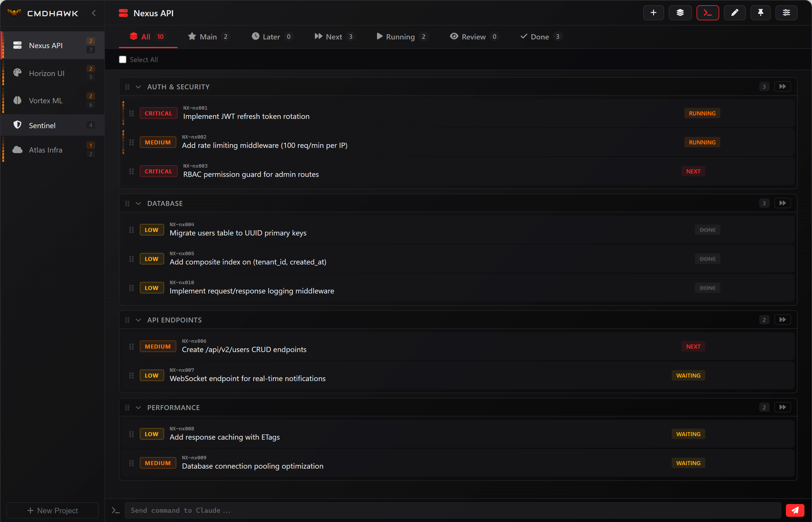
Task: Click the plus icon to add a new task
Action: point(653,12)
